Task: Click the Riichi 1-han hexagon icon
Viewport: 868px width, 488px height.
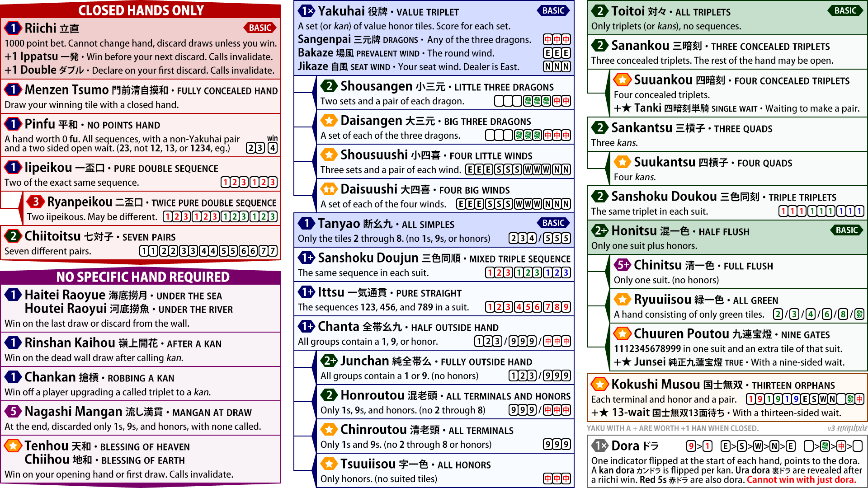Action: point(13,28)
